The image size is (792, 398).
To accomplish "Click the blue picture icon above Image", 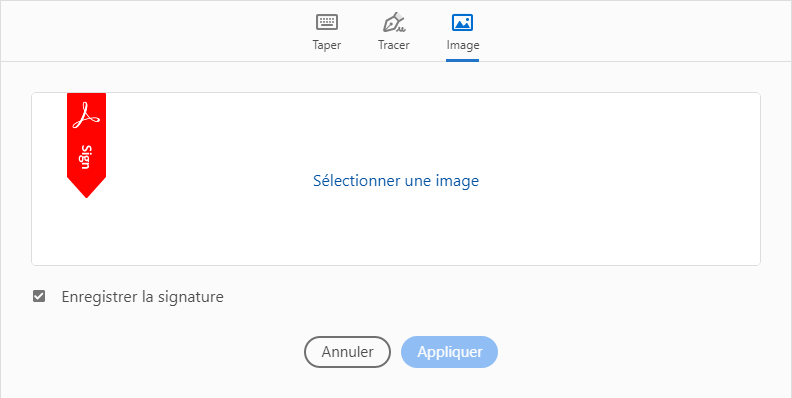I will 462,22.
